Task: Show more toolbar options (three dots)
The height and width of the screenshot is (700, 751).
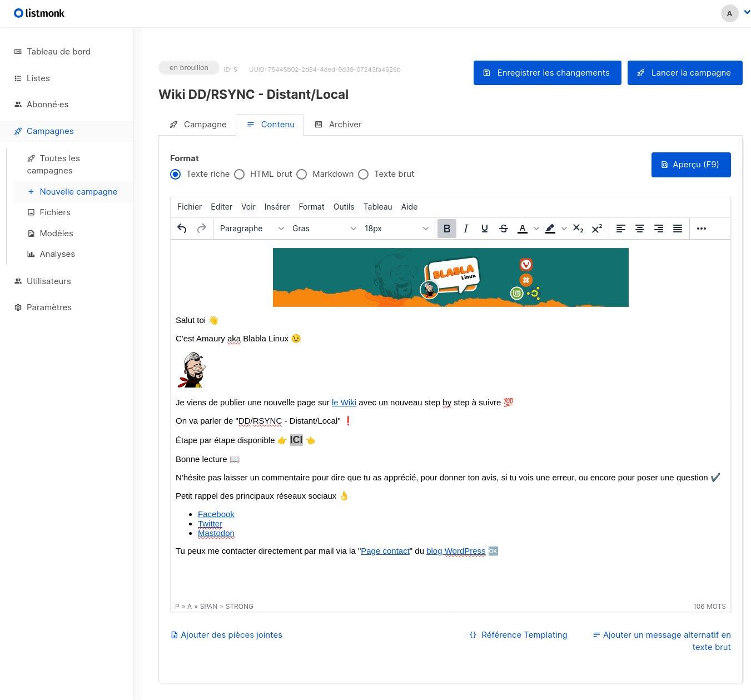Action: 702,229
